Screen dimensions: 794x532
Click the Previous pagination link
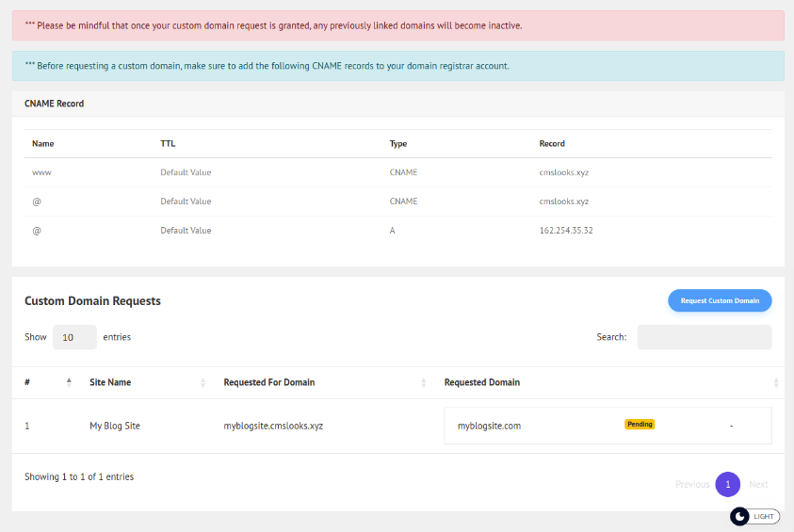point(692,484)
